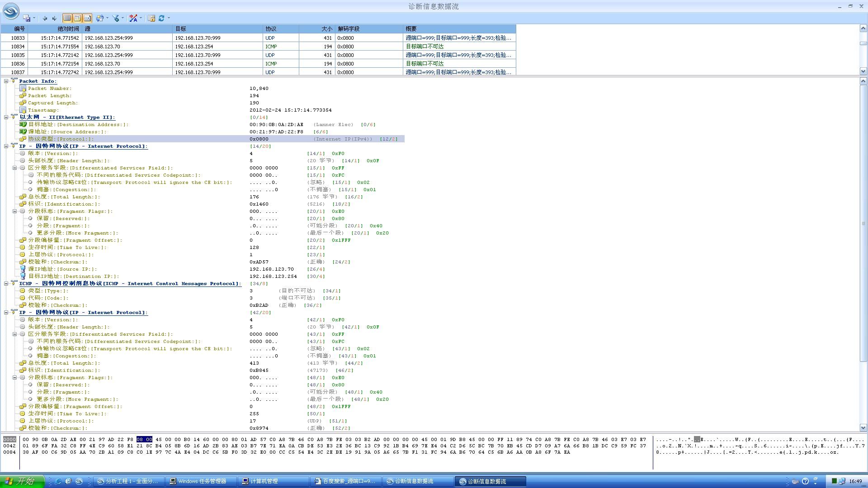The width and height of the screenshot is (868, 488).
Task: Open the filter icon dropdown arrow
Action: click(123, 18)
